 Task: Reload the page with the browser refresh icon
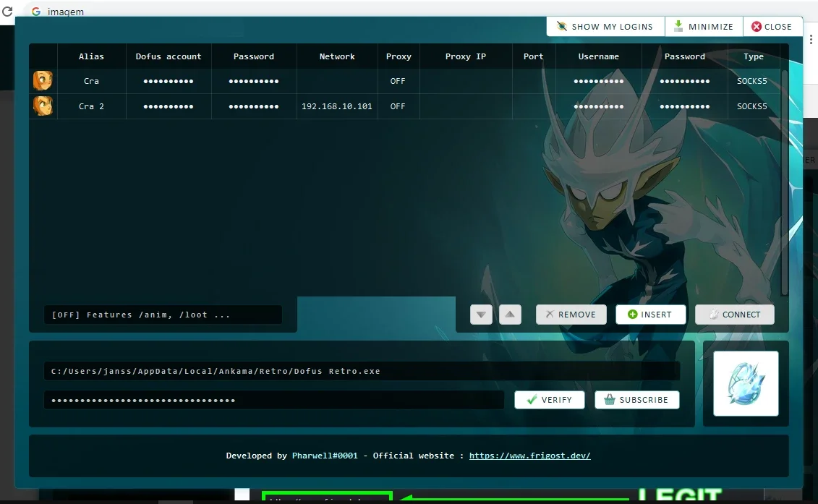[x=7, y=11]
